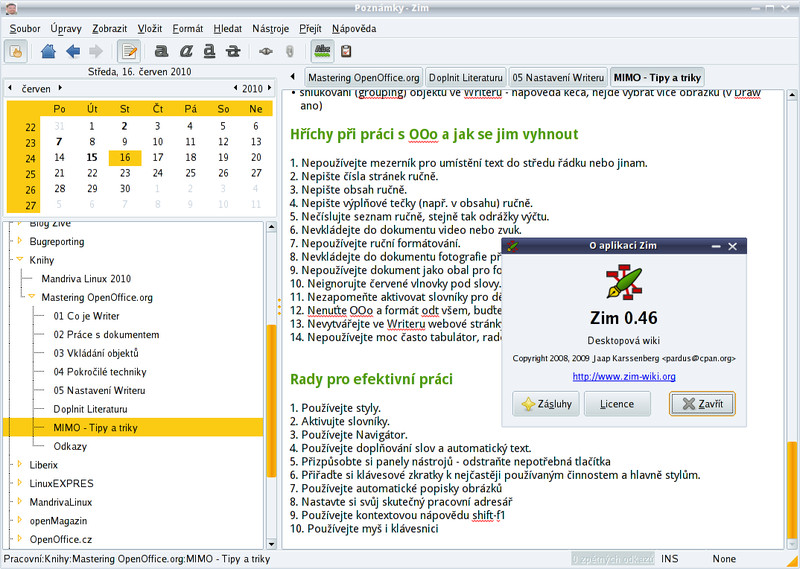Open the Nástroje menu
Screen dimensions: 800x569
[270, 29]
